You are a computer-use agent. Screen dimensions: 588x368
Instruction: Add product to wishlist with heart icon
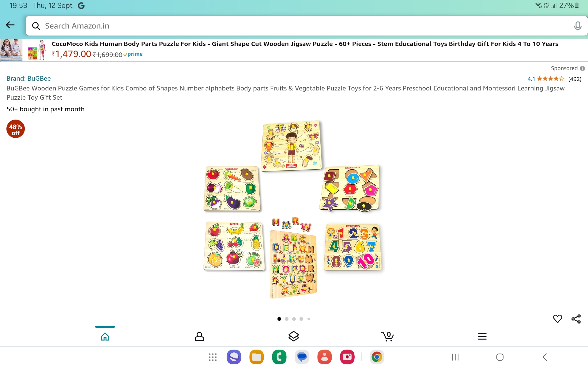(x=557, y=319)
